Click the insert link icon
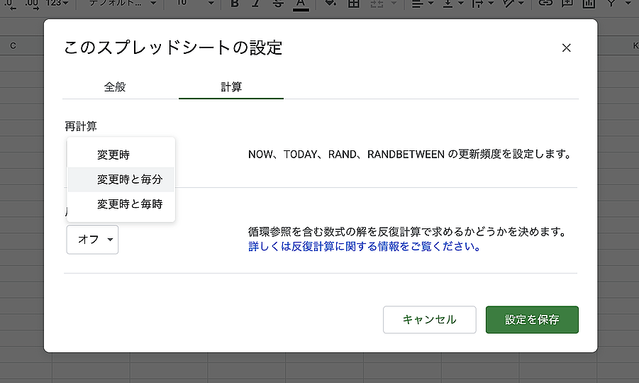Viewport: 639px width, 383px height. pyautogui.click(x=545, y=3)
